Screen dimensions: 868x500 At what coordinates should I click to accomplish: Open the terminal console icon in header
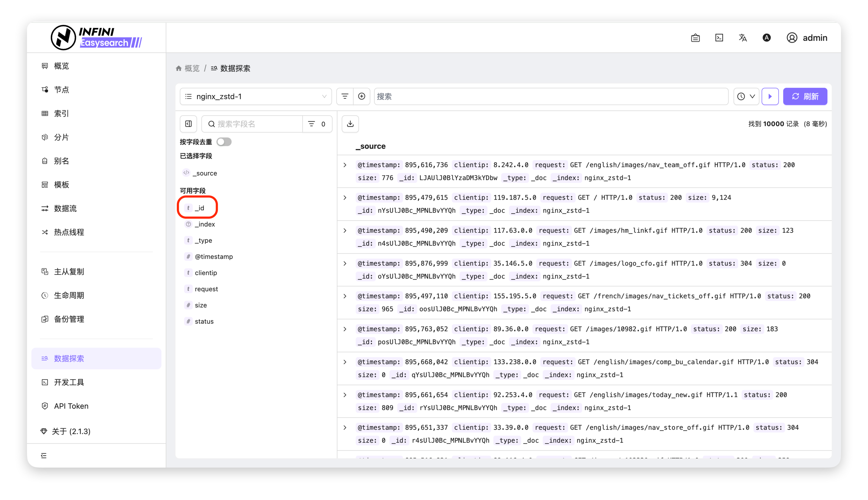pyautogui.click(x=719, y=38)
